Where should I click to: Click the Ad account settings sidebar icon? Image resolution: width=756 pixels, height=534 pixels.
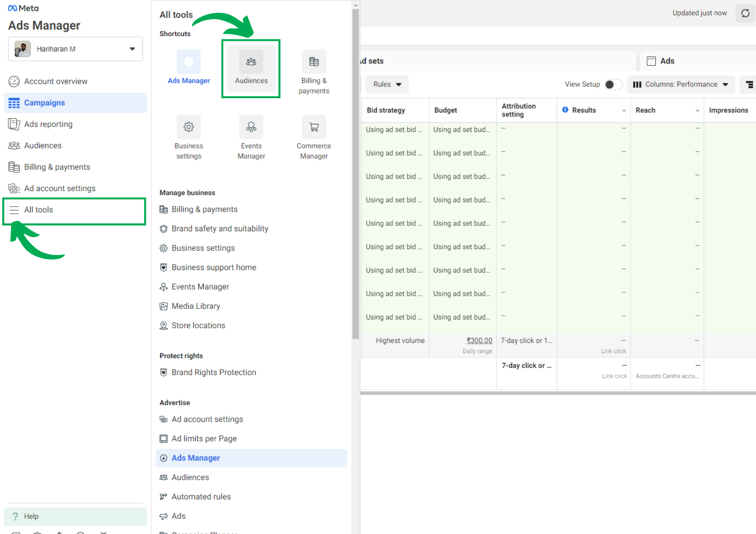pos(14,188)
